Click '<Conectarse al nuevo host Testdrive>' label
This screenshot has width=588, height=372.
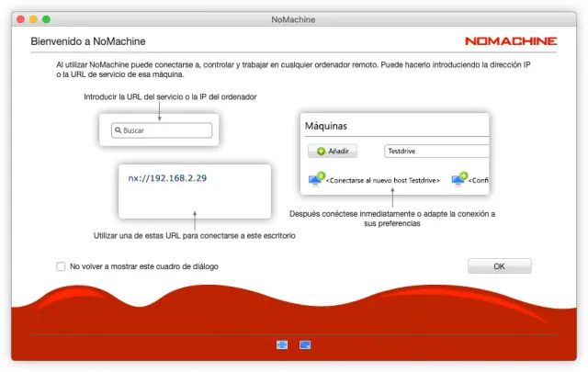point(383,181)
